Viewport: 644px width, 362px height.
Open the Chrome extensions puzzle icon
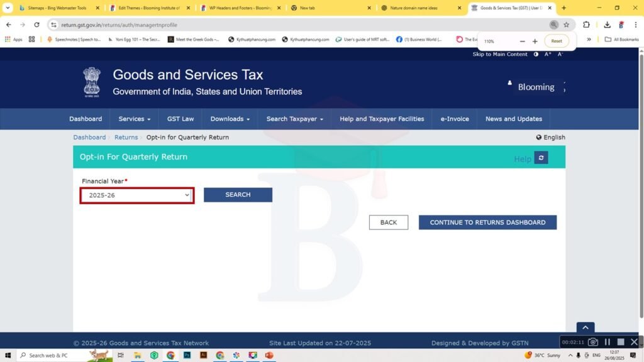586,25
